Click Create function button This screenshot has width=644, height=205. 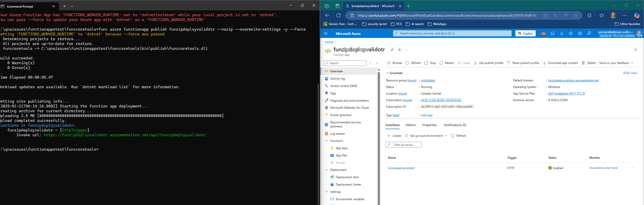pyautogui.click(x=394, y=136)
